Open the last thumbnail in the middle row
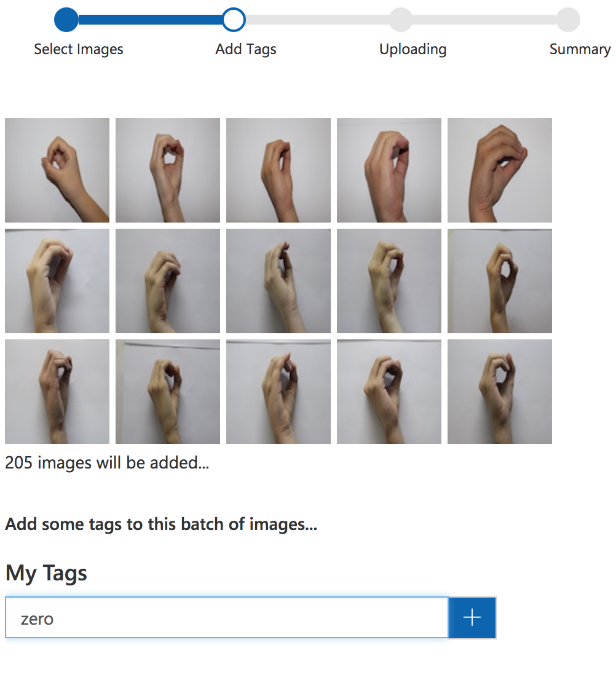Viewport: 616px width, 680px height. 499,280
